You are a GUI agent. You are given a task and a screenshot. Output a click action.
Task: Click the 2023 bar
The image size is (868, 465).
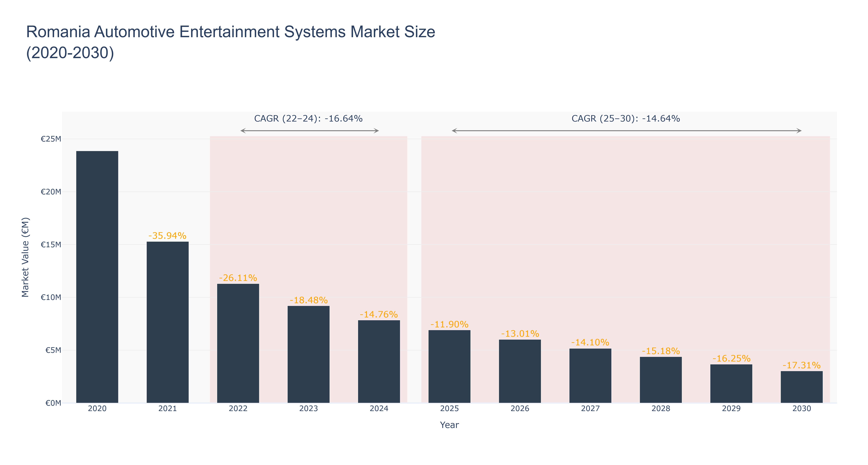click(x=308, y=354)
